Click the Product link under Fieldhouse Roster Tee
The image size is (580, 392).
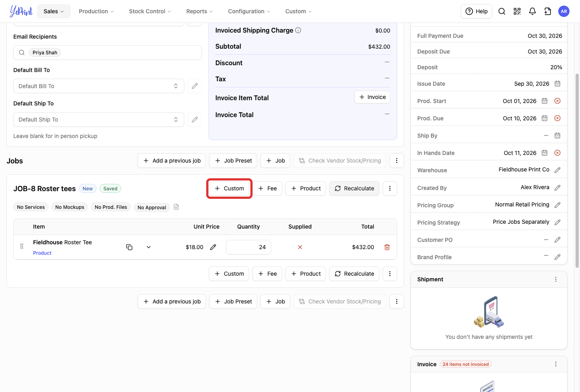tap(42, 253)
